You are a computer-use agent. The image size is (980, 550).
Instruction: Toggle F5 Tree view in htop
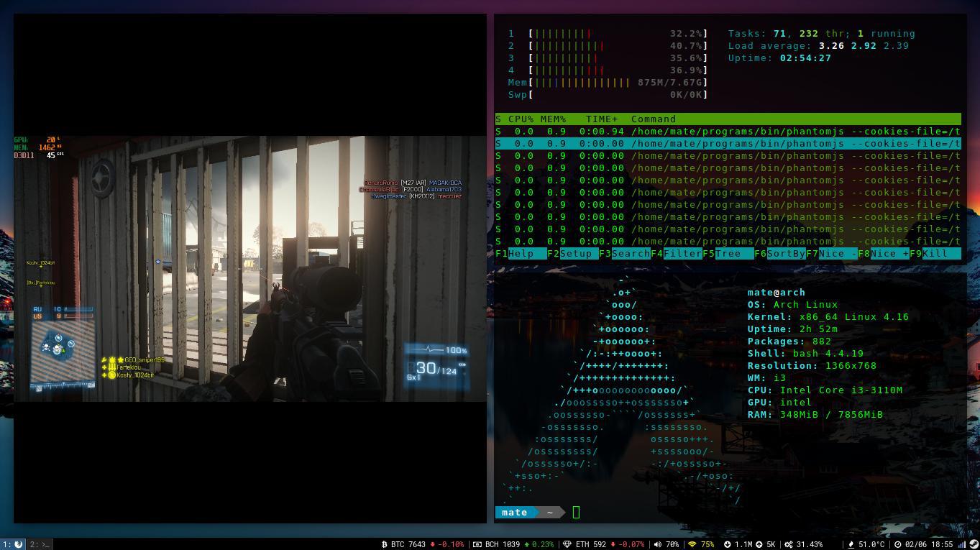[722, 253]
